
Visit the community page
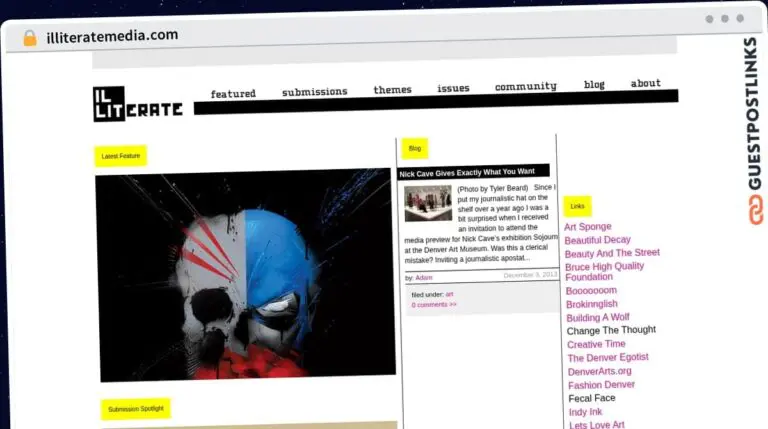tap(525, 87)
